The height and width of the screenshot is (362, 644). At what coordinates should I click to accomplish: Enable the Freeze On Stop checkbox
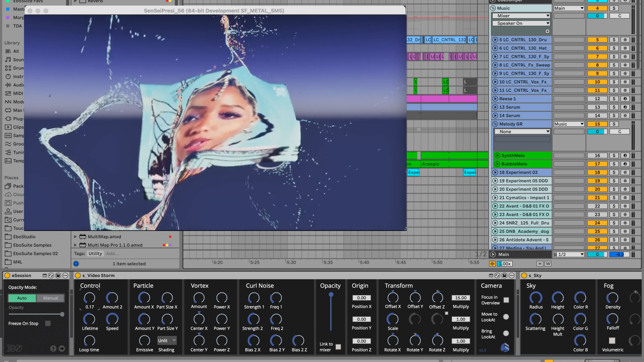click(x=48, y=323)
